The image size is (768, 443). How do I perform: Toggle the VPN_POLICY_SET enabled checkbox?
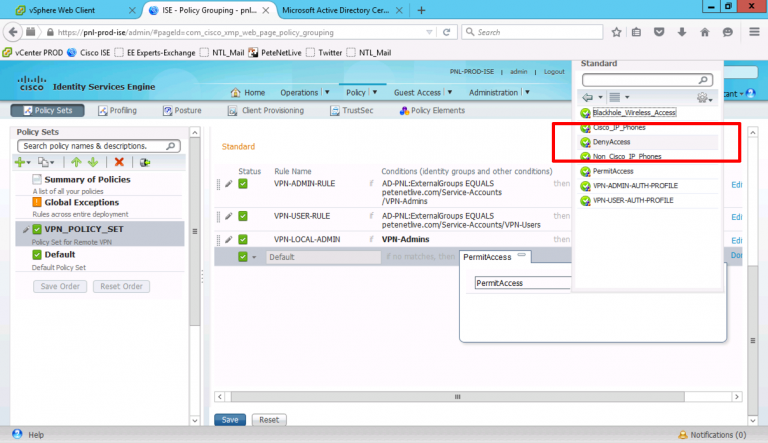tap(37, 229)
